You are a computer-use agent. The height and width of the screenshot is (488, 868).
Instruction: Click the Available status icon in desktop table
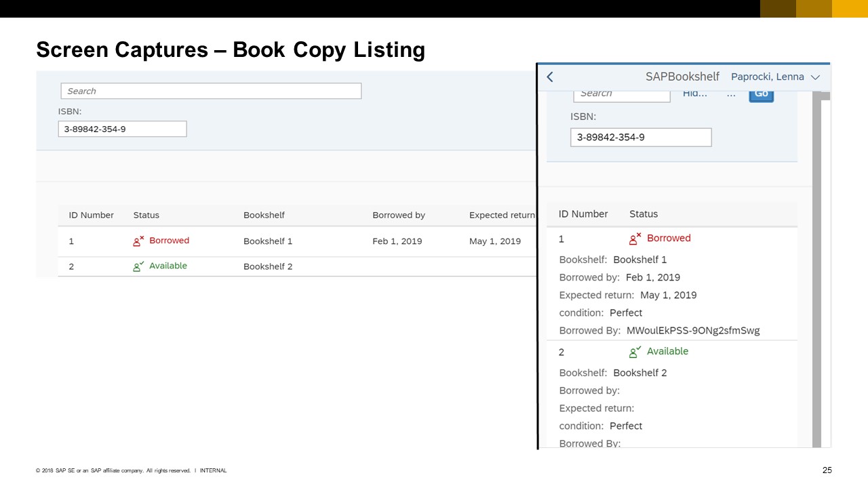[138, 266]
